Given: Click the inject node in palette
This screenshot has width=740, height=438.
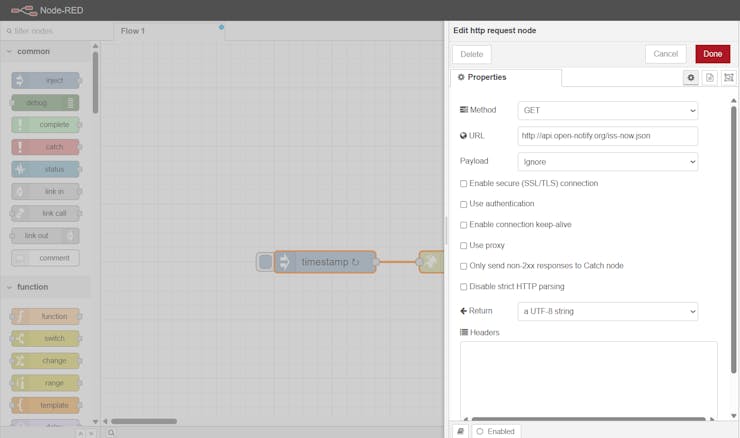Looking at the screenshot, I should point(46,80).
